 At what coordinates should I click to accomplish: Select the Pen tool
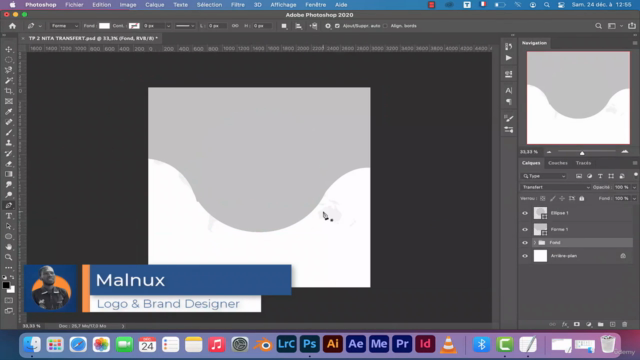9,205
